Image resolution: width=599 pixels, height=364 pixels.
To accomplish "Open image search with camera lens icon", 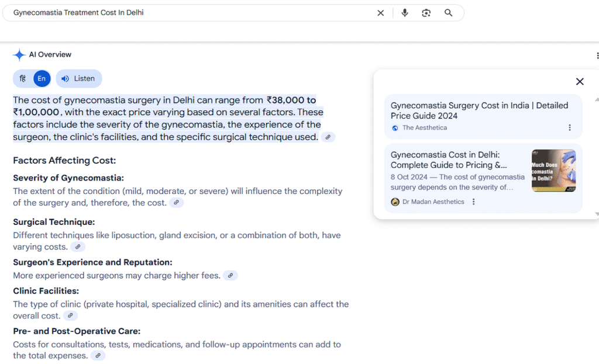I will [x=426, y=13].
